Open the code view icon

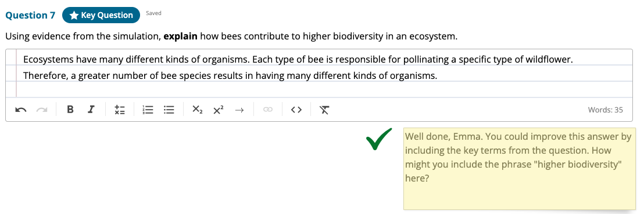point(296,110)
